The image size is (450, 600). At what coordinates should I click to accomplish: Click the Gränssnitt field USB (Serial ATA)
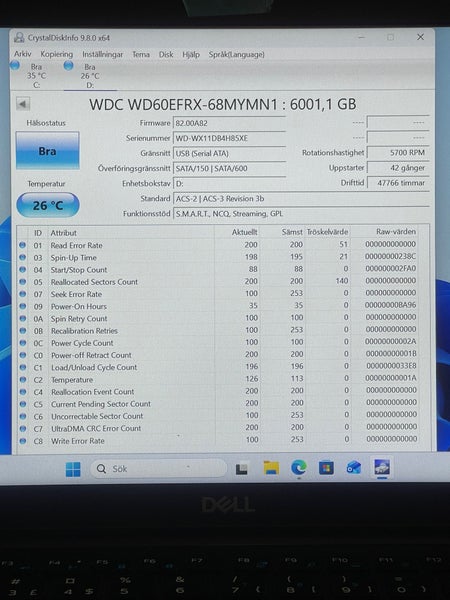click(229, 153)
